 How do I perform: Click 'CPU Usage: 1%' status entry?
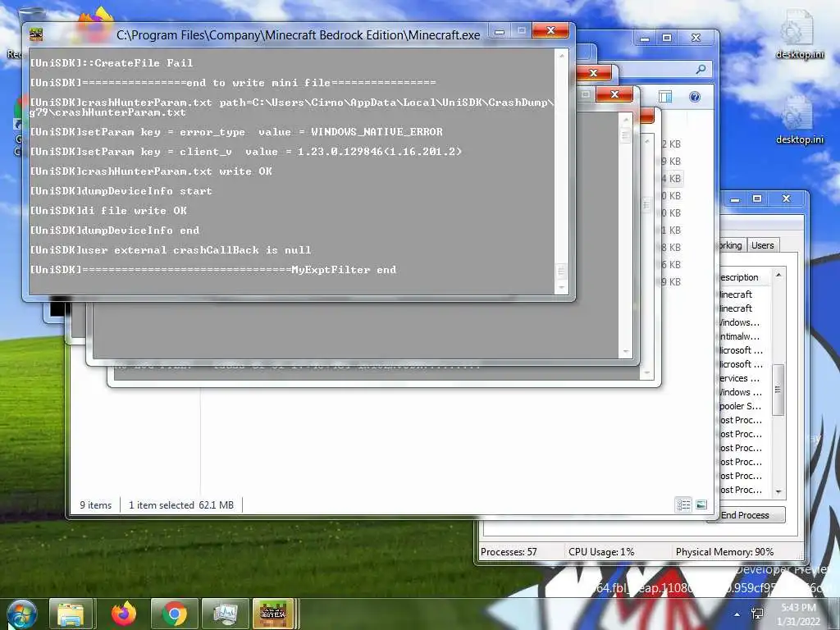click(601, 552)
